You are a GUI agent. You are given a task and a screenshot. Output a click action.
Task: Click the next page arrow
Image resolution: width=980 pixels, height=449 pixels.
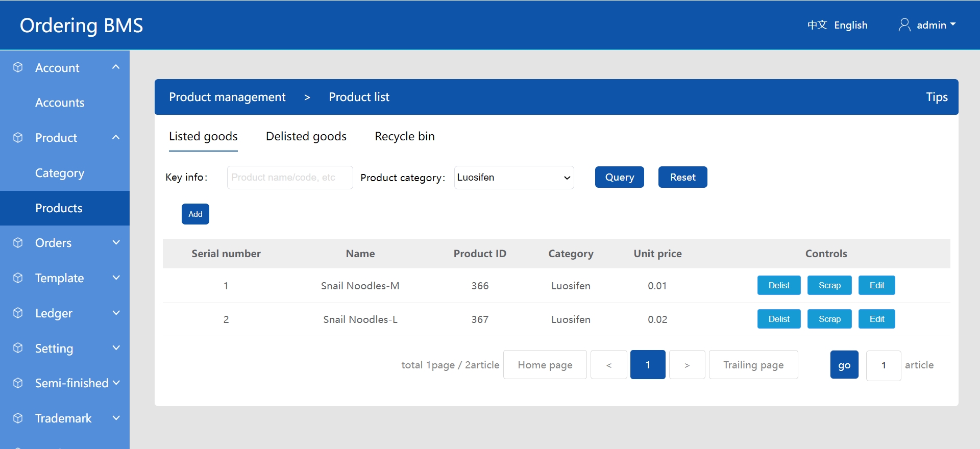(687, 365)
